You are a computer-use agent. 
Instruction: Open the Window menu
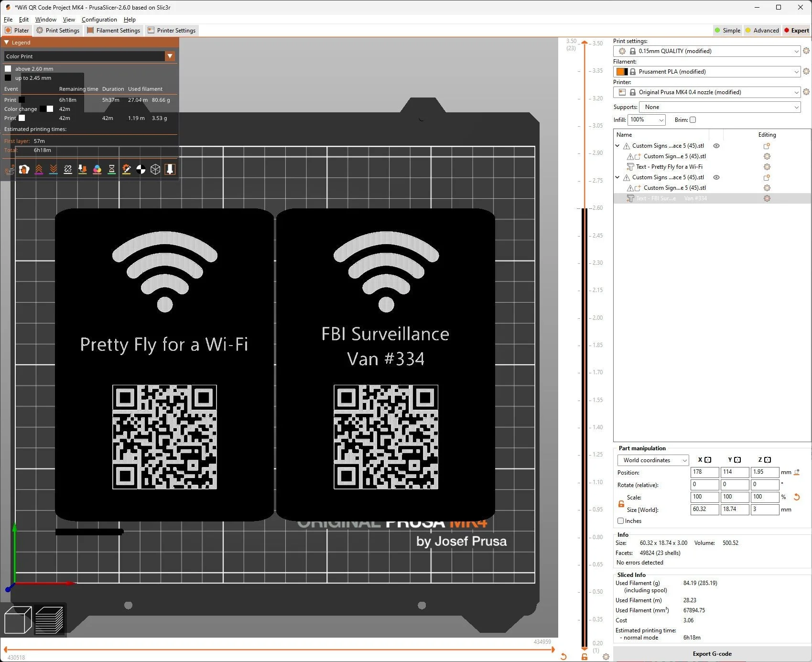point(46,20)
